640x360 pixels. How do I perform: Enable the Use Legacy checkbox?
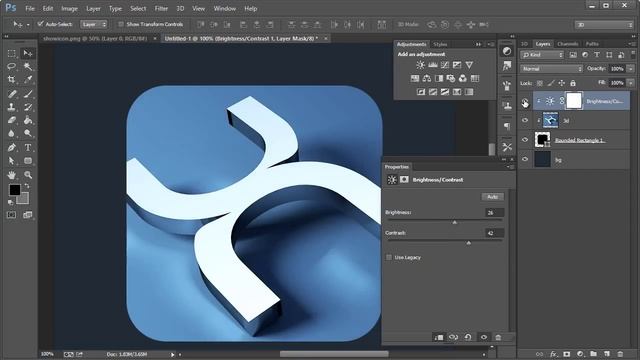pos(389,257)
